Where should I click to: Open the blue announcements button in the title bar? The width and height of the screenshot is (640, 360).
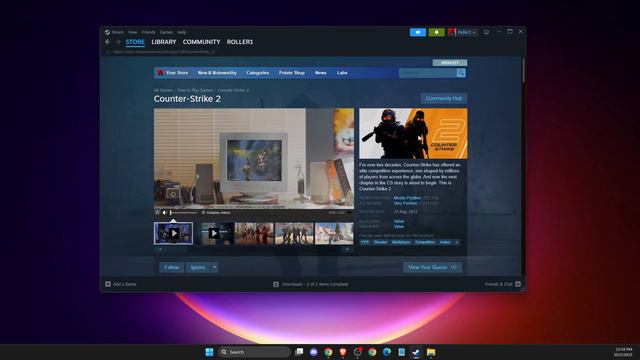pos(418,32)
